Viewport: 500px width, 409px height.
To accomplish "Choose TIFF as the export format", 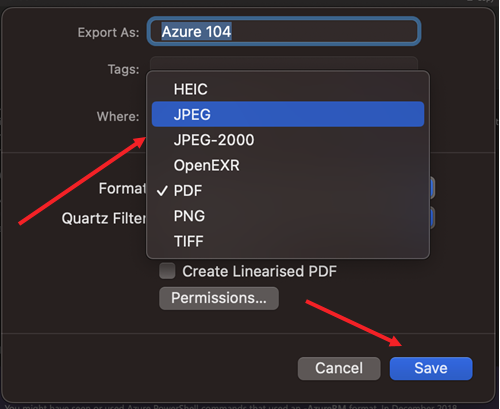I will click(x=288, y=241).
